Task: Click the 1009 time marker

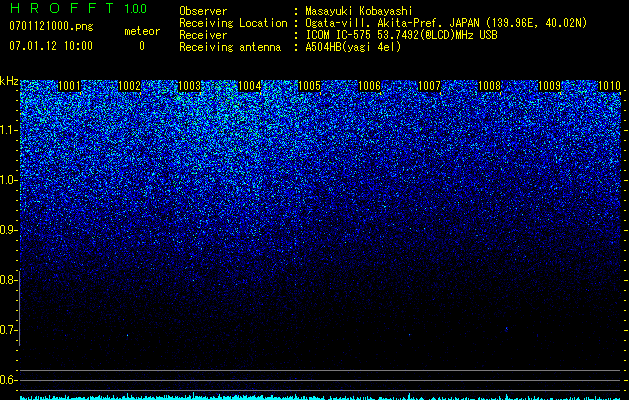Action: [549, 86]
